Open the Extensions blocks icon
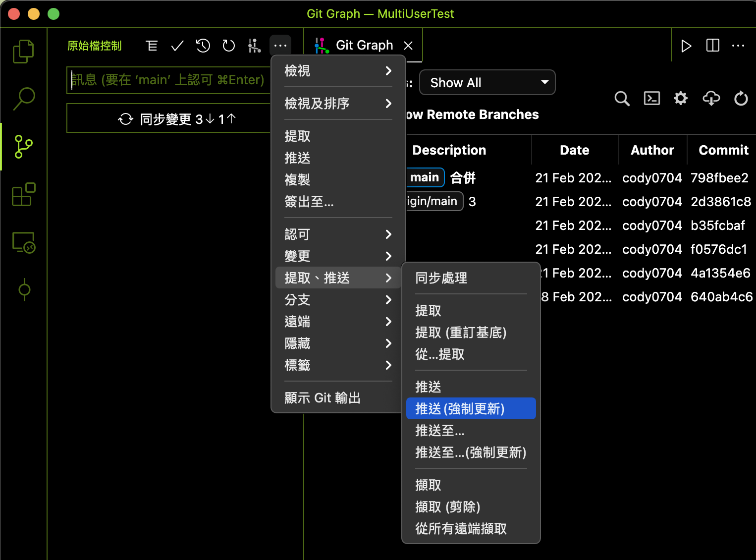The width and height of the screenshot is (756, 560). 23,194
